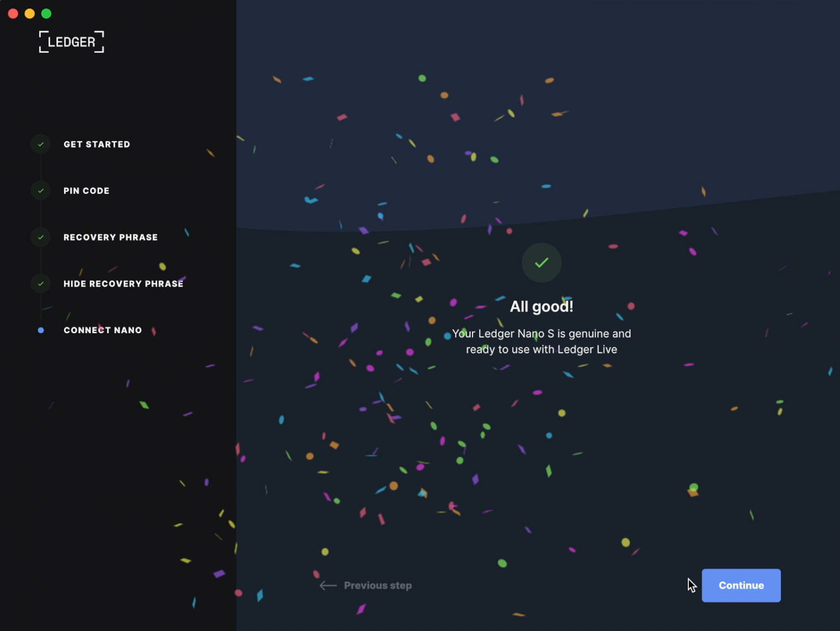Click the checkmark icon beside Recovery Phrase
The image size is (840, 631).
coord(40,237)
